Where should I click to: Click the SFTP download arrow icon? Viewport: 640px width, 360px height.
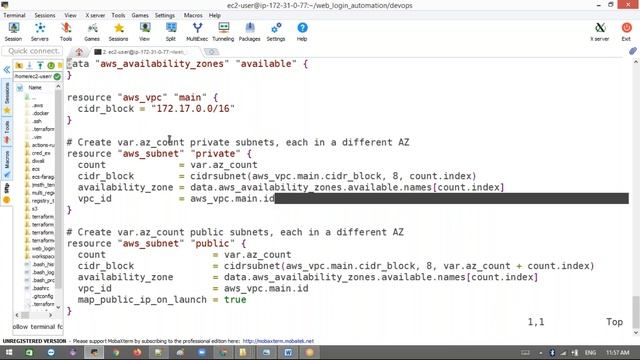pyautogui.click(x=29, y=65)
